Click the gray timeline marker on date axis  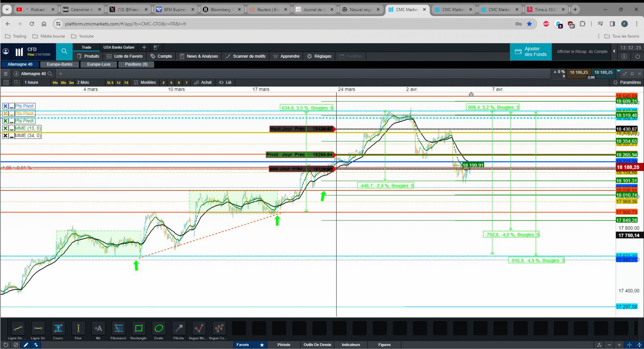pyautogui.click(x=471, y=94)
